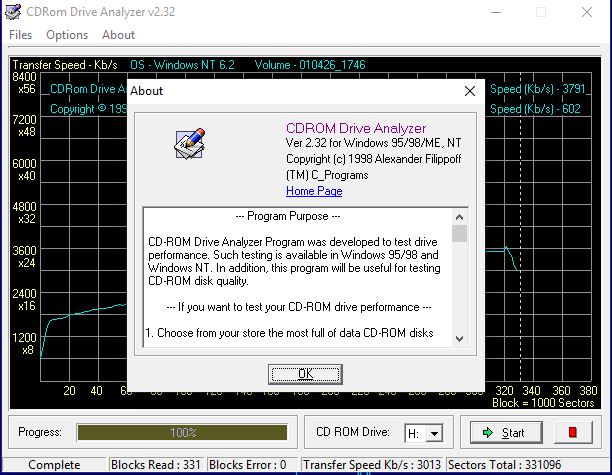Expand the CD ROM Drive dropdown
This screenshot has height=475, width=612.
pos(434,433)
